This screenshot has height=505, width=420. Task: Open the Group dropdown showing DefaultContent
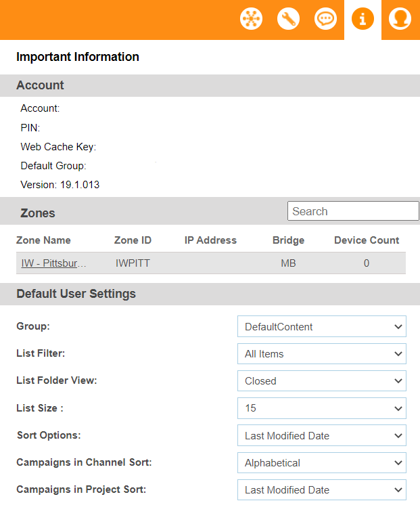[322, 326]
